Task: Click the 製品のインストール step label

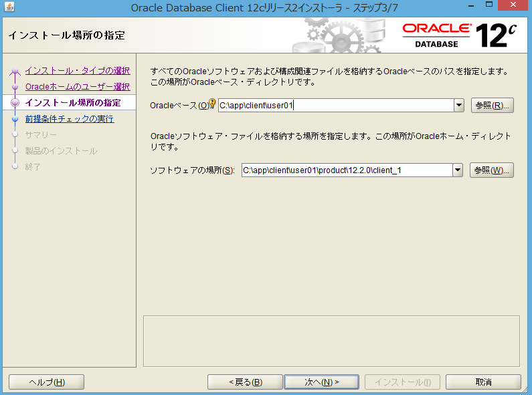Action: pos(61,151)
